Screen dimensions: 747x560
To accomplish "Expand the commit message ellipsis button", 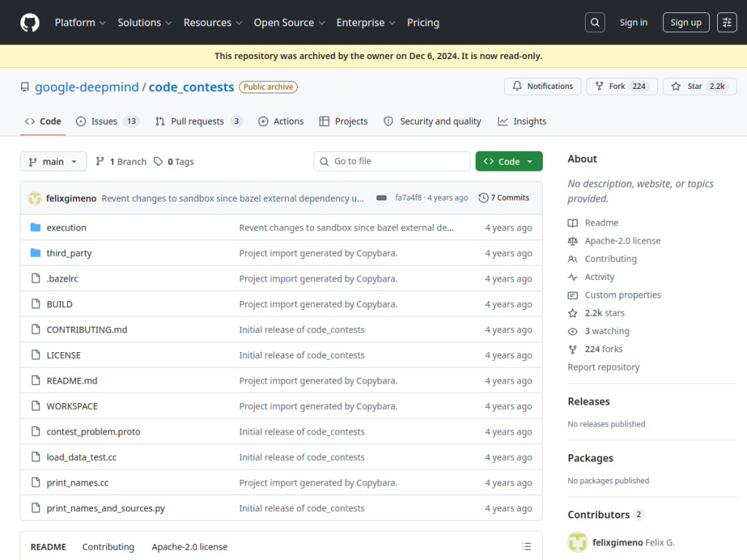I will pyautogui.click(x=381, y=198).
